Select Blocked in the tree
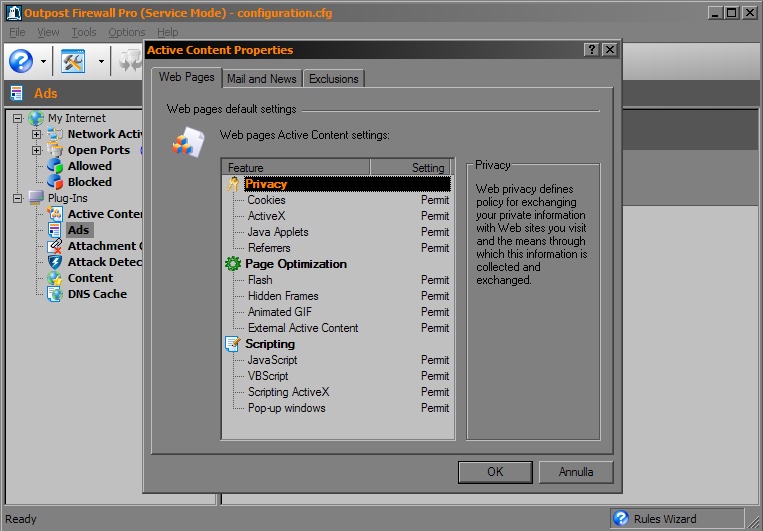This screenshot has height=531, width=763. coord(90,182)
